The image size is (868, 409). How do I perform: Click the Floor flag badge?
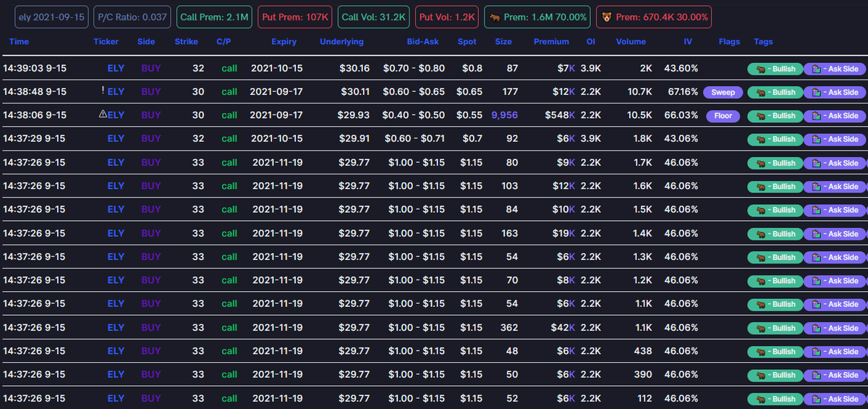pyautogui.click(x=723, y=116)
